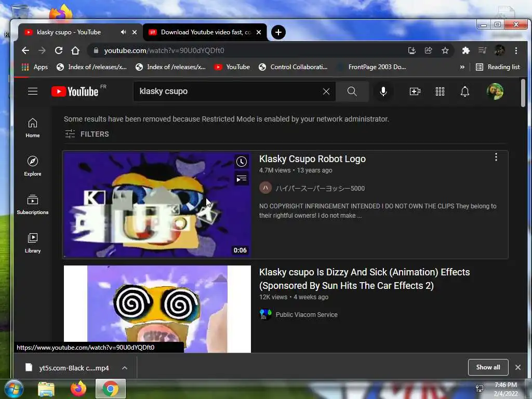Click the install app icon in address bar
The width and height of the screenshot is (532, 399).
[412, 50]
